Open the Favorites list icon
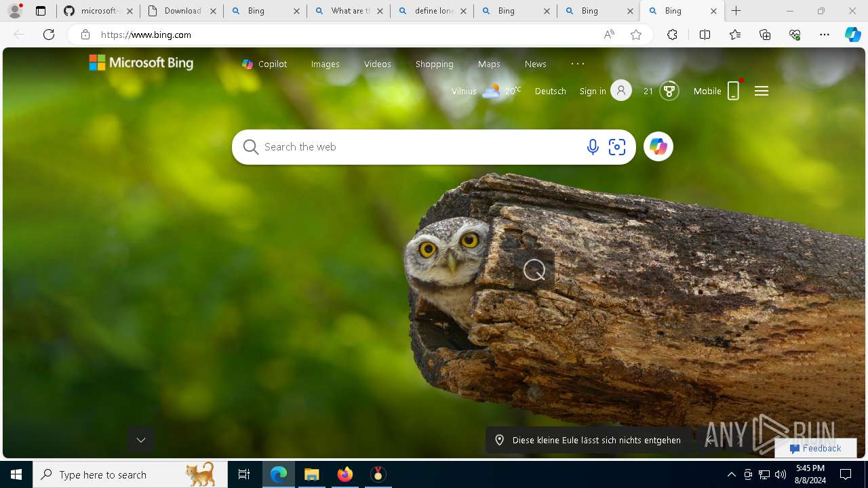868x488 pixels. [x=735, y=35]
